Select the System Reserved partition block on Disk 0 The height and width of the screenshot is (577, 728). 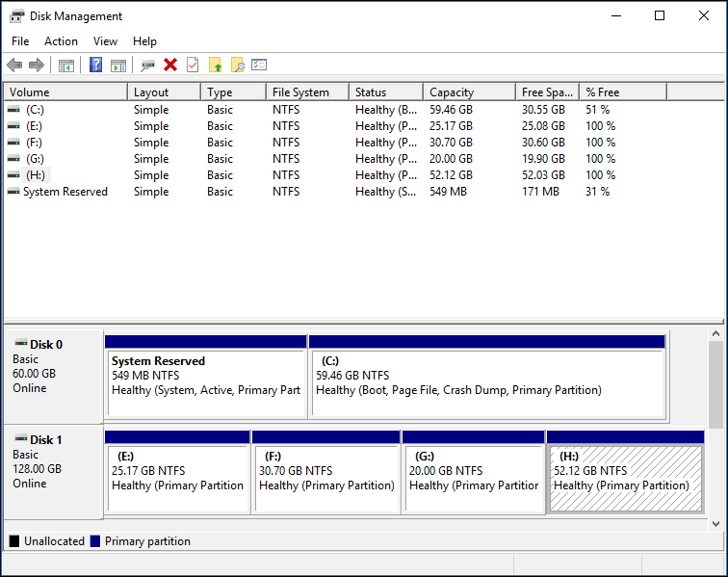click(x=206, y=378)
